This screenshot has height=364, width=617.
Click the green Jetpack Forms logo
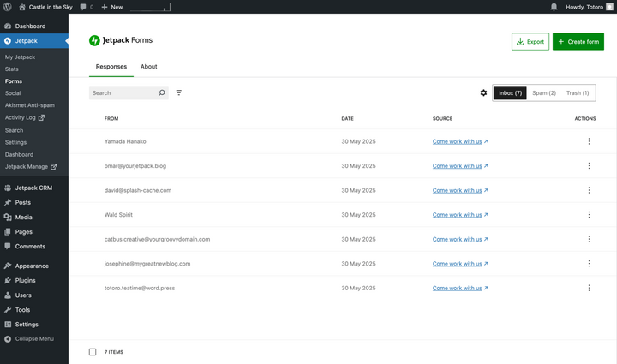94,40
